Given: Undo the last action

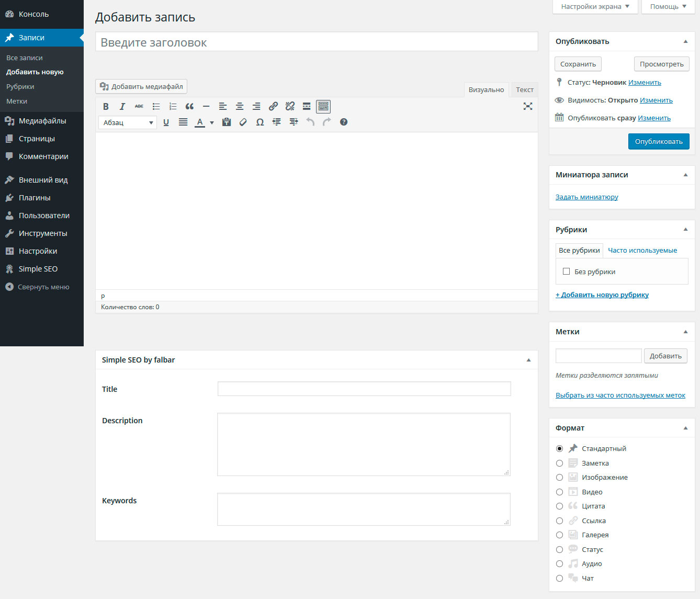Looking at the screenshot, I should coord(310,122).
